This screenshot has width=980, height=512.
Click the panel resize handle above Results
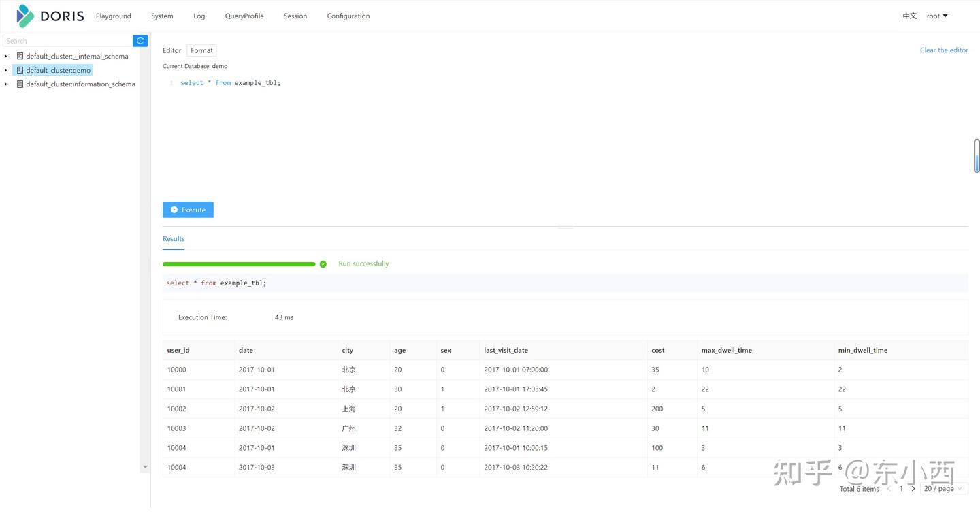[x=565, y=227]
